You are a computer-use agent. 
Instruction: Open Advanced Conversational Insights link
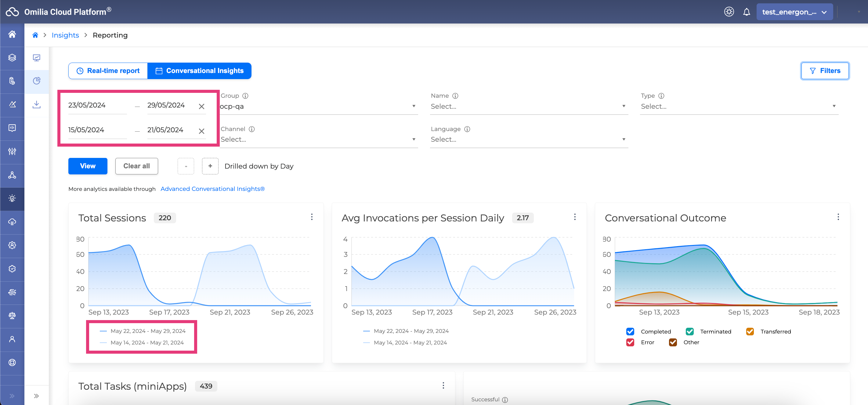tap(212, 189)
